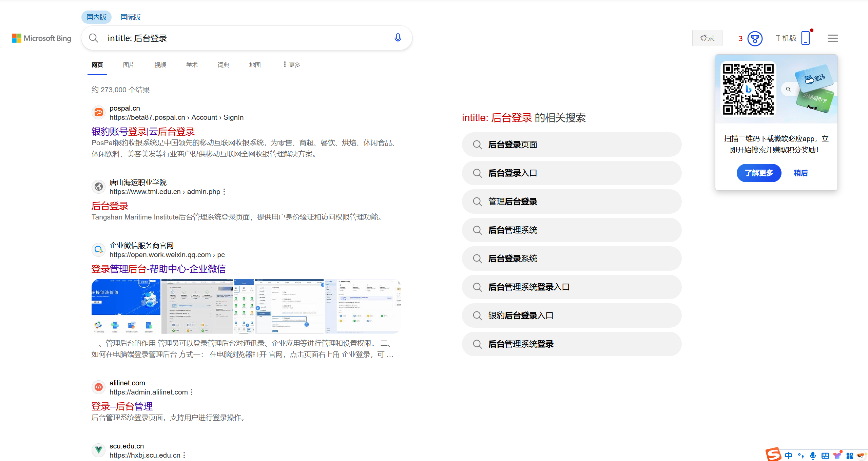This screenshot has height=461, width=868.
Task: Click the voice search microphone in the search bar
Action: pos(398,38)
